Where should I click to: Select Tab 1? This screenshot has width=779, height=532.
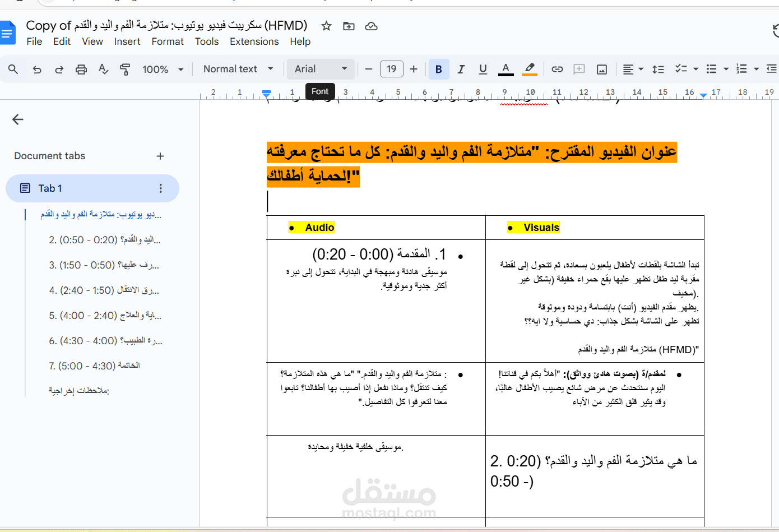92,188
